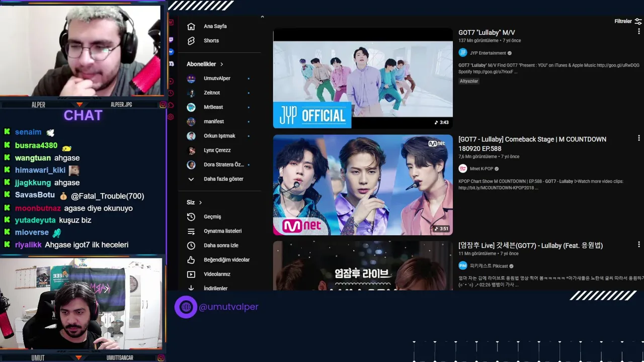Expand Siz section chevron
644x362 pixels.
tap(200, 203)
